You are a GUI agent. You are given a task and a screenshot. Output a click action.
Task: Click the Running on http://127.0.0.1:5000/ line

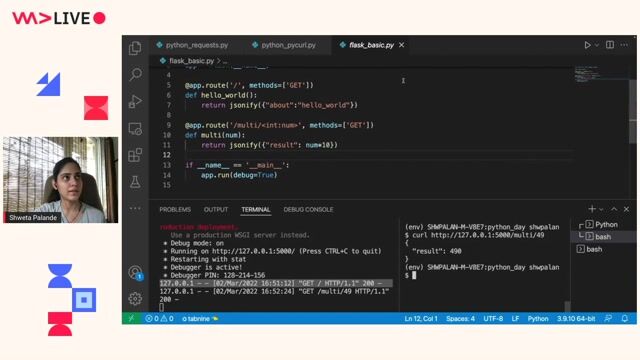(272, 251)
